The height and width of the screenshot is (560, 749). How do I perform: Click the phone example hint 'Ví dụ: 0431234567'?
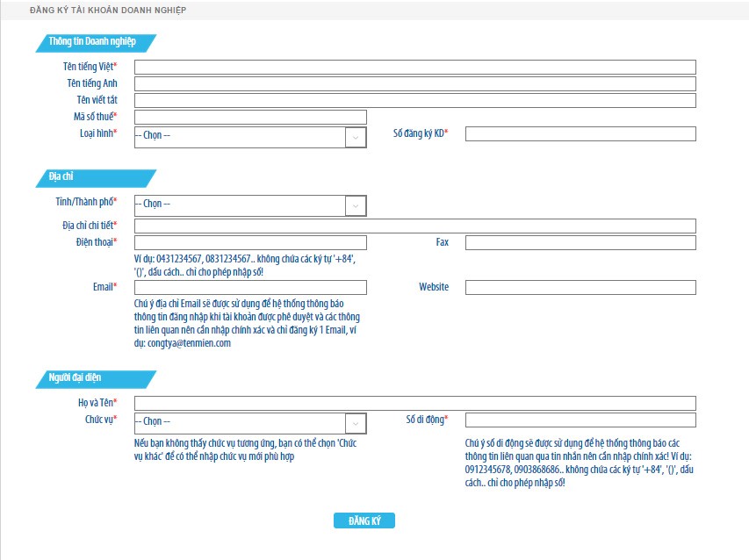(245, 265)
